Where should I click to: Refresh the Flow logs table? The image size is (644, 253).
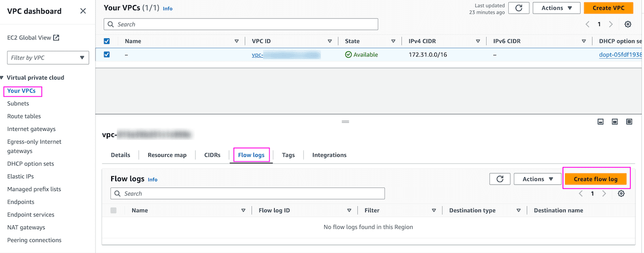[x=500, y=179]
